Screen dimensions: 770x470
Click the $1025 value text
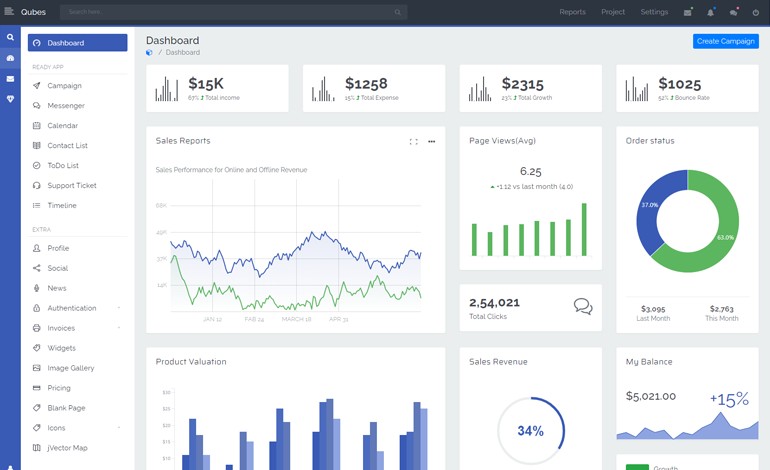point(680,84)
